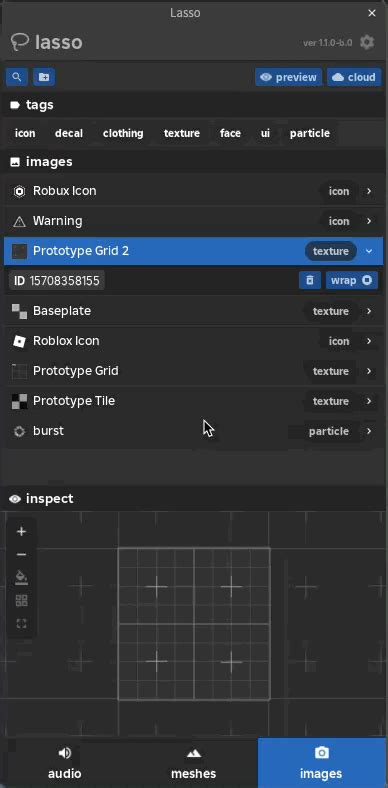Click the Prototype Grid row thumbnail
Viewport: 388px width, 788px height.
[x=19, y=371]
